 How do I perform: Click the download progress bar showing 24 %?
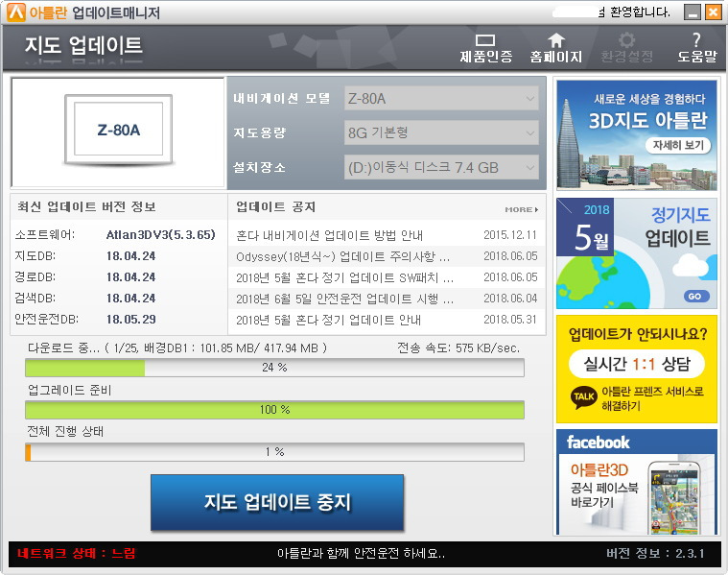[x=274, y=368]
